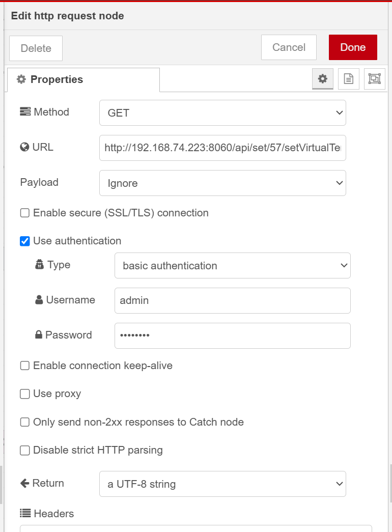The image size is (392, 532).
Task: Click the lock icon beside Password
Action: pyautogui.click(x=39, y=335)
